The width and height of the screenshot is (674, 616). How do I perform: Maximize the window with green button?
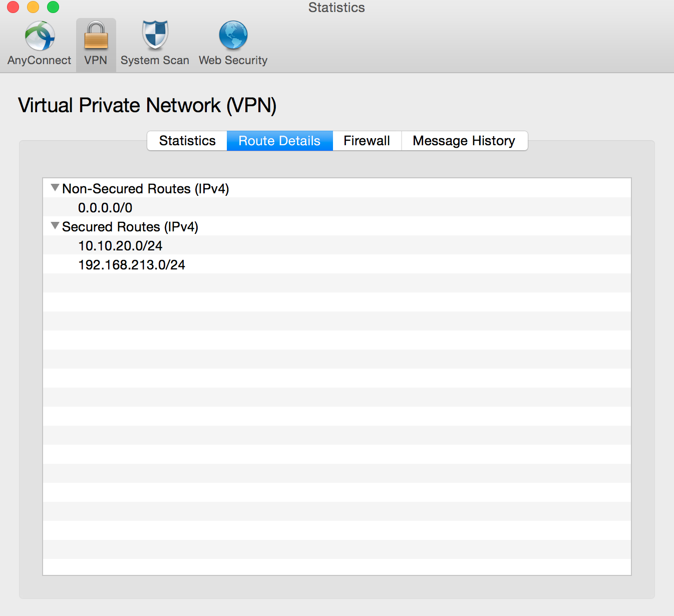[x=53, y=7]
